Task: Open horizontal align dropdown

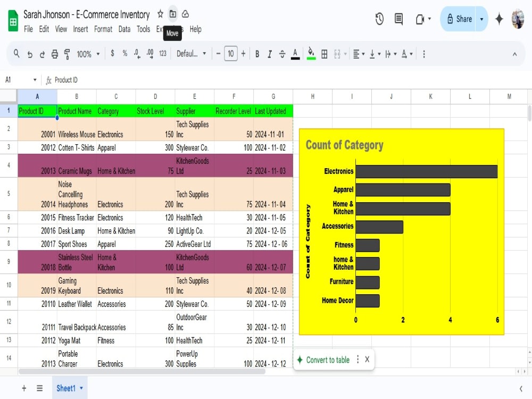Action: pos(359,54)
